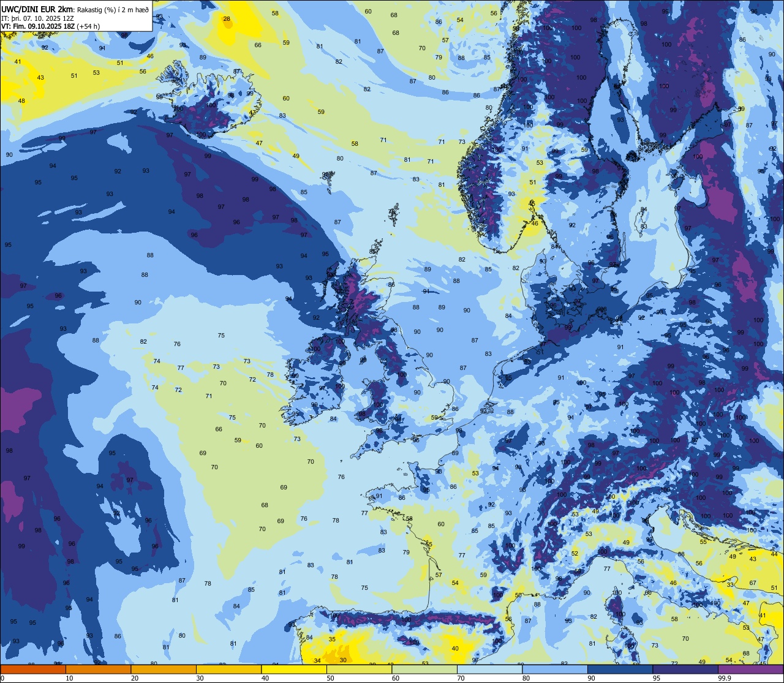The image size is (784, 683).
Task: Click the '28' humidity value on the map
Action: click(227, 19)
